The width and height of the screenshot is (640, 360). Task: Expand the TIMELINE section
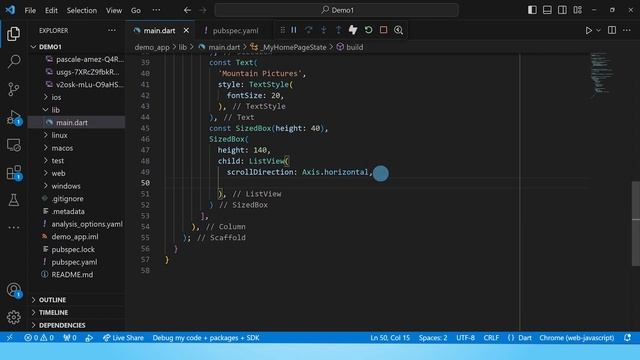pyautogui.click(x=53, y=312)
